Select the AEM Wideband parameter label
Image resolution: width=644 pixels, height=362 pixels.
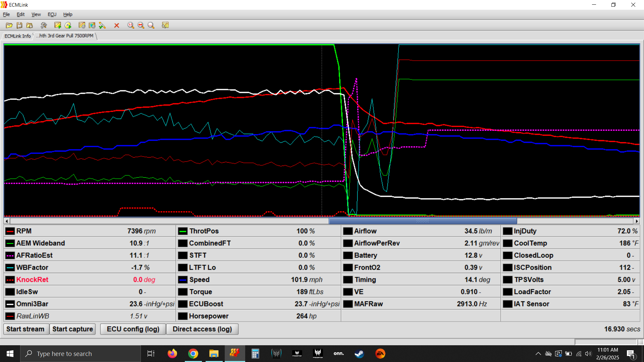pyautogui.click(x=41, y=243)
